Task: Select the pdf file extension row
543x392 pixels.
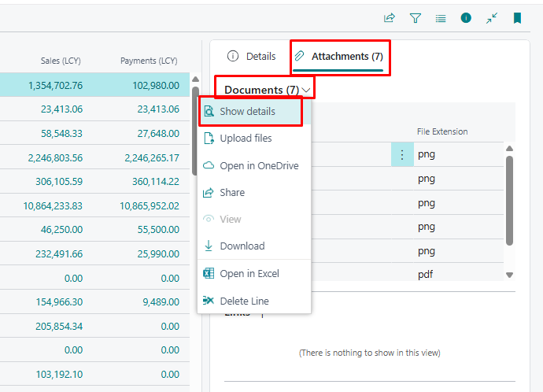Action: [x=425, y=274]
